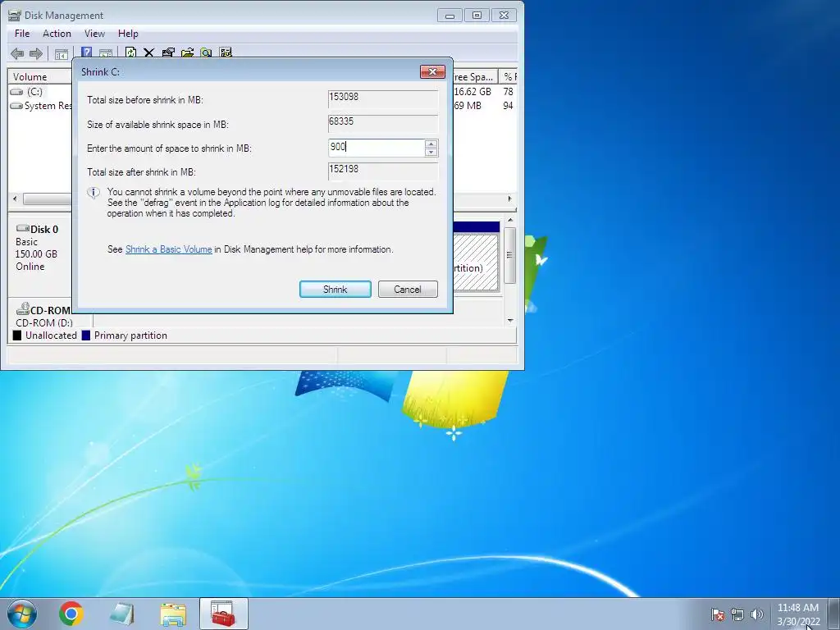Screen dimensions: 840x630
Task: Open Action Center flag tray icon
Action: (x=718, y=614)
